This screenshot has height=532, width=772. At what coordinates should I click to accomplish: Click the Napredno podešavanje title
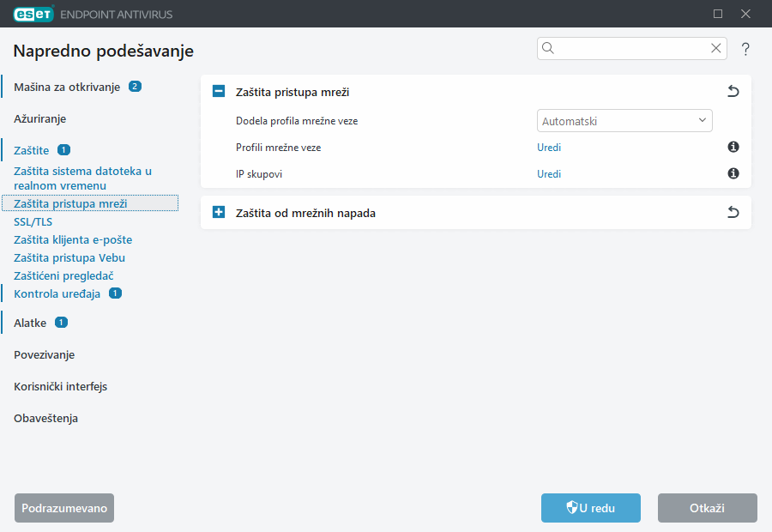point(104,51)
